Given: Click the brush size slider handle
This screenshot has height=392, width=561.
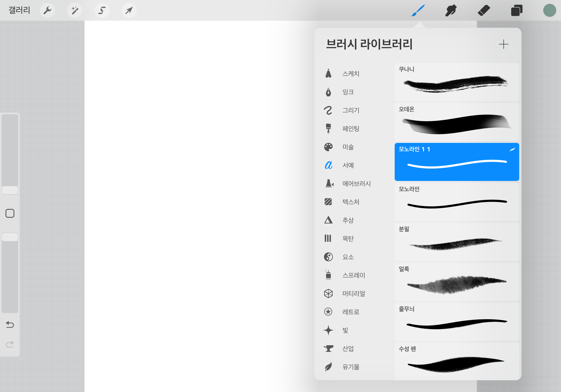Looking at the screenshot, I should [10, 190].
